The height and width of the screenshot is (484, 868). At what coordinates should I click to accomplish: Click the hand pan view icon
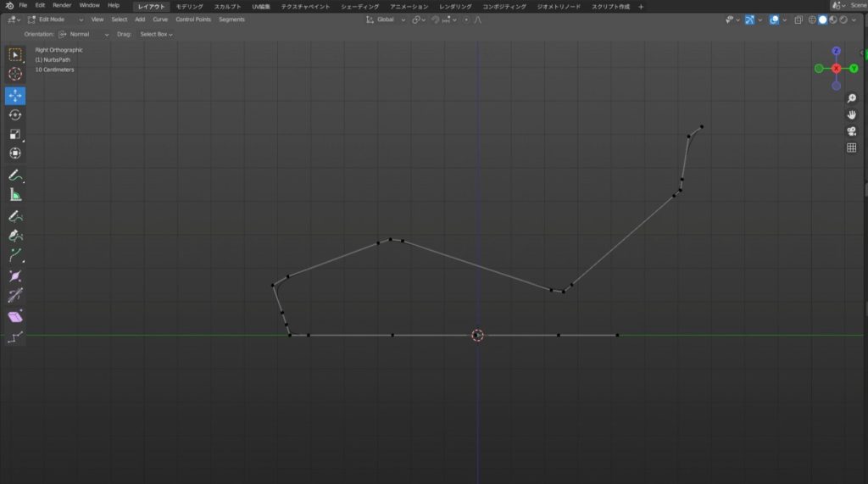[851, 114]
